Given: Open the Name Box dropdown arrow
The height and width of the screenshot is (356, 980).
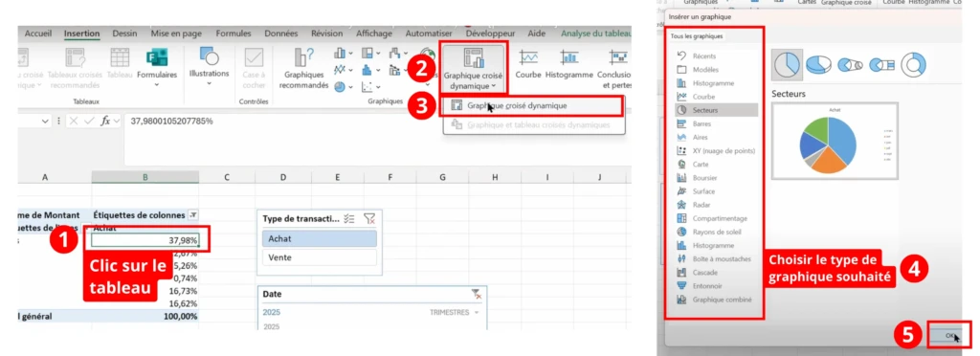Looking at the screenshot, I should pyautogui.click(x=45, y=122).
